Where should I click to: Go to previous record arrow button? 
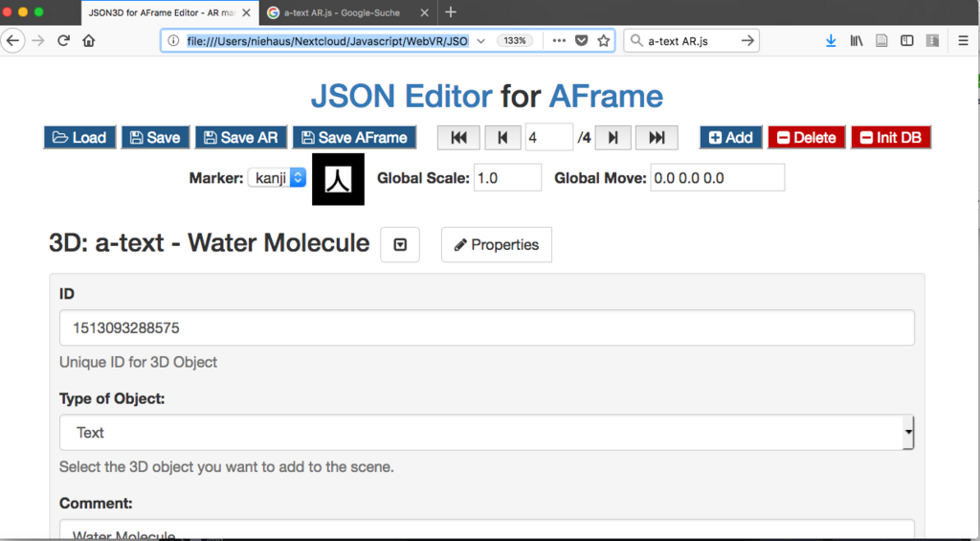502,138
